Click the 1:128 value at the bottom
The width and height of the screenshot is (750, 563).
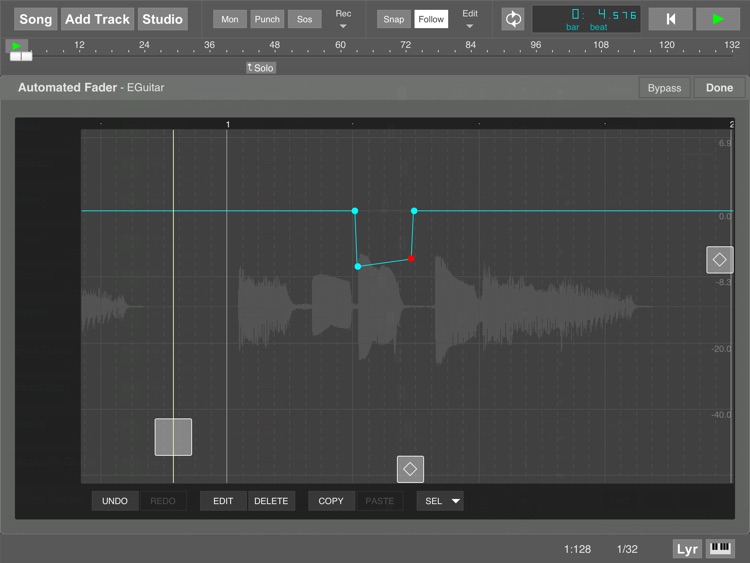[577, 549]
